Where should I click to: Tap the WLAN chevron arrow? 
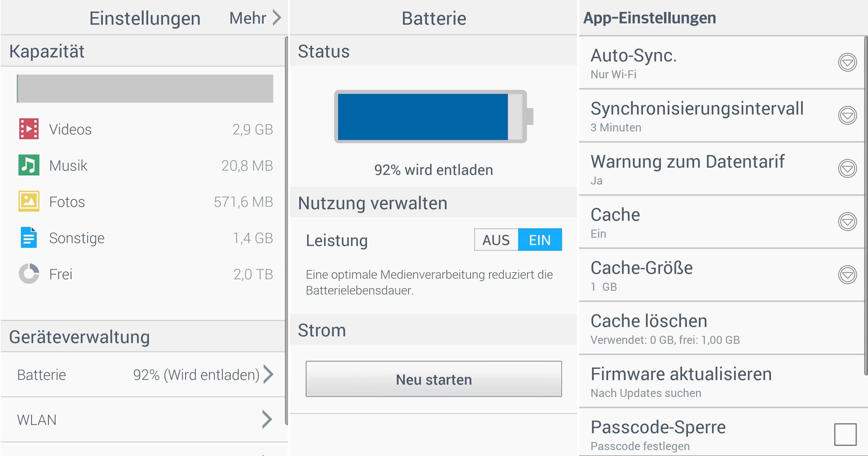267,420
